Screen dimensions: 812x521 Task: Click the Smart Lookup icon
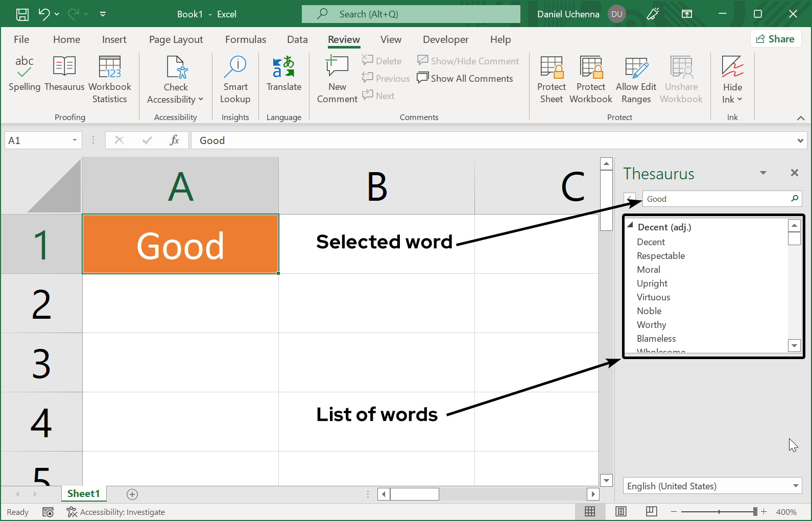coord(235,66)
